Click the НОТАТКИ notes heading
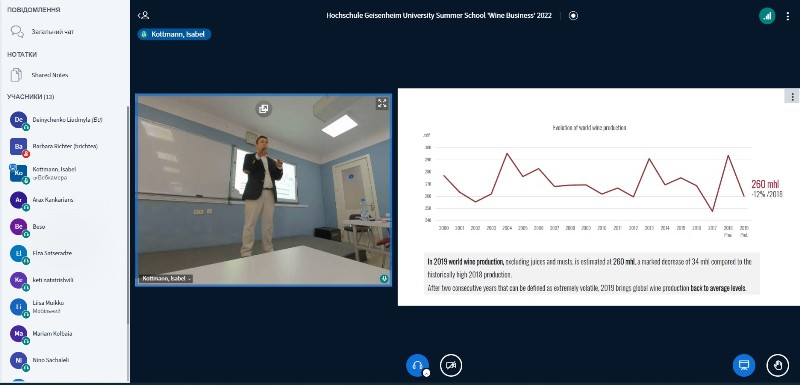800x385 pixels. click(x=22, y=55)
